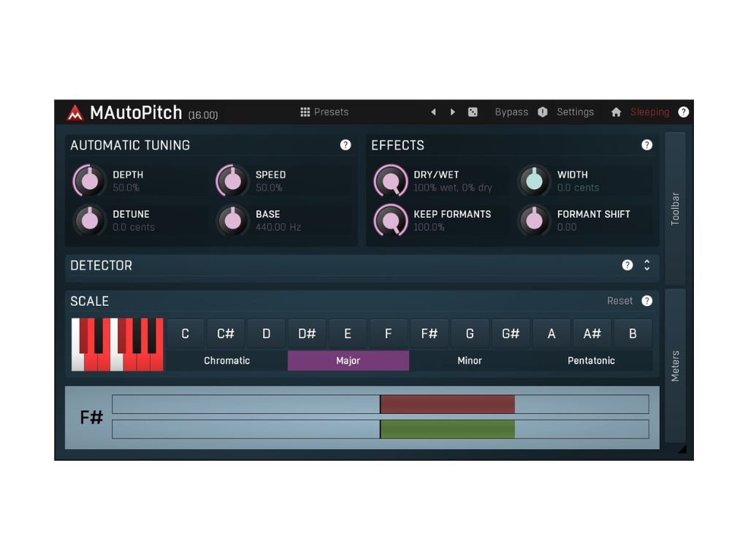The width and height of the screenshot is (748, 560).
Task: Click the Speed value 50.0%
Action: [269, 188]
